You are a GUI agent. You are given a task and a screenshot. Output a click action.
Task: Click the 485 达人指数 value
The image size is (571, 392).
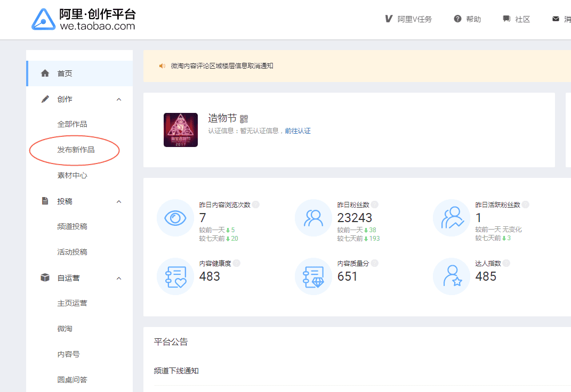pos(486,276)
